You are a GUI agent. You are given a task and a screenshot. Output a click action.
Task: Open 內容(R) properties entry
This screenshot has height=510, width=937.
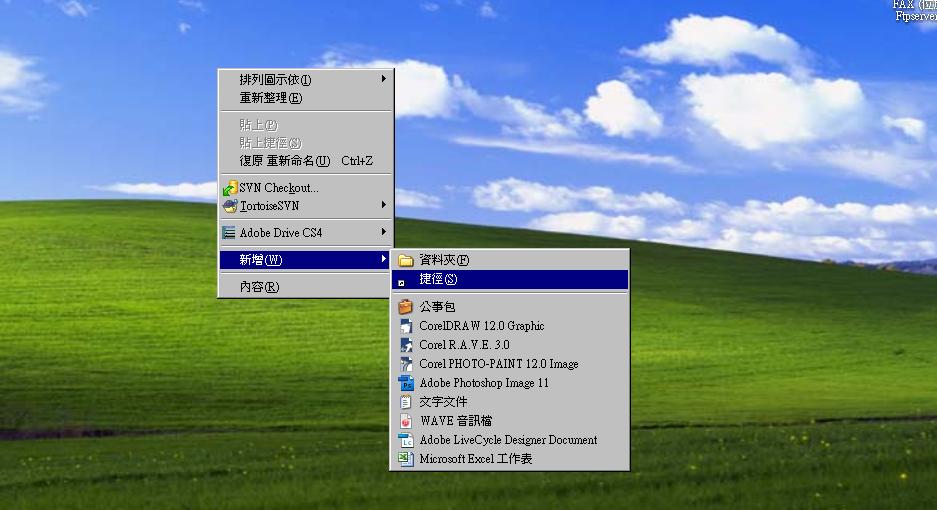(305, 287)
